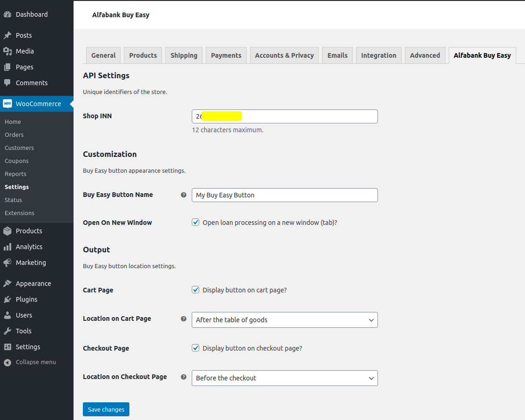Viewport: 525px width, 420px height.
Task: Open the Integration tab
Action: (379, 55)
